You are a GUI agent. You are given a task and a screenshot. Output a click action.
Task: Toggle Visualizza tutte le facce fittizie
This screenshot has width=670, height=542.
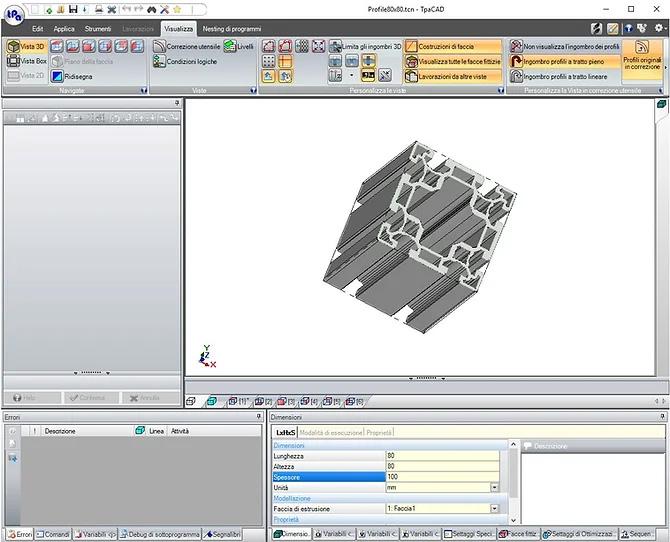pos(453,62)
